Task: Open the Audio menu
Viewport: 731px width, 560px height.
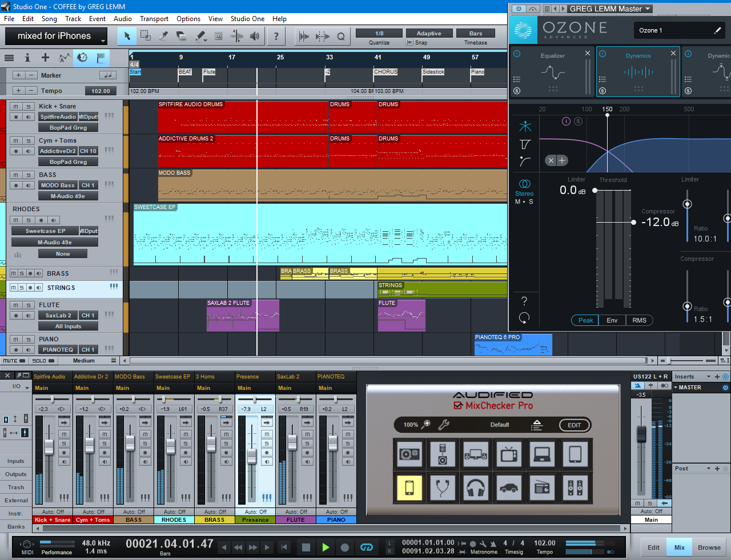Action: pos(123,19)
